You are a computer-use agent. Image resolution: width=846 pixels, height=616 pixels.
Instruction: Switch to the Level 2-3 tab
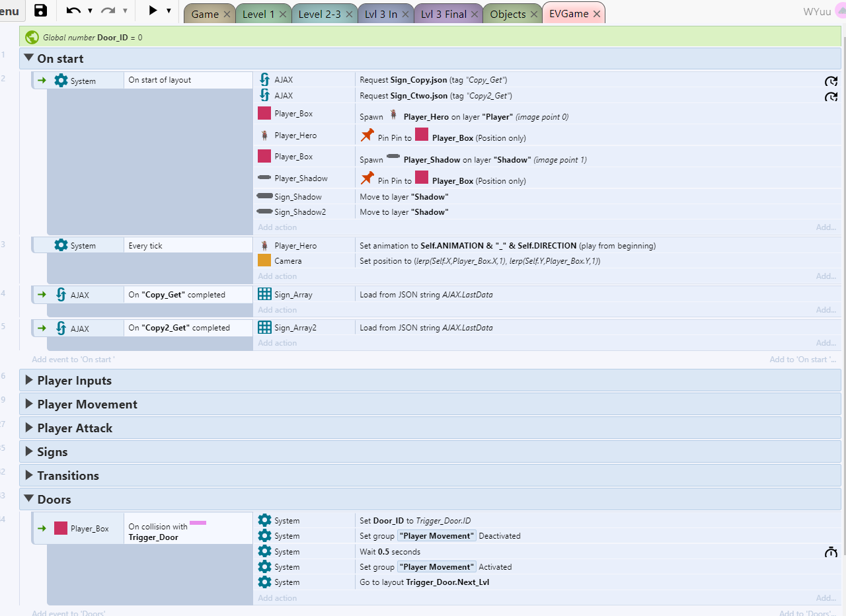point(319,14)
